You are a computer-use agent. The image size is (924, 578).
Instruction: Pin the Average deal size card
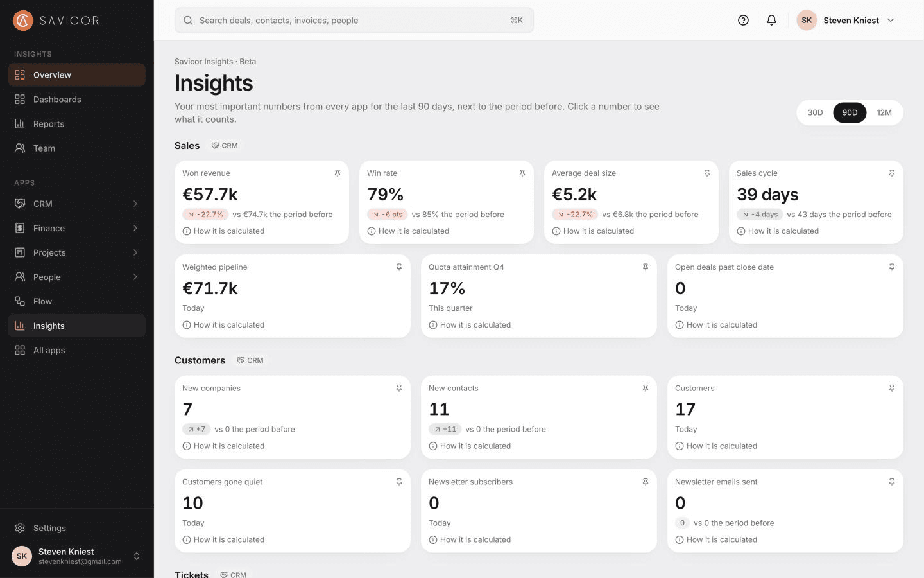pos(707,173)
